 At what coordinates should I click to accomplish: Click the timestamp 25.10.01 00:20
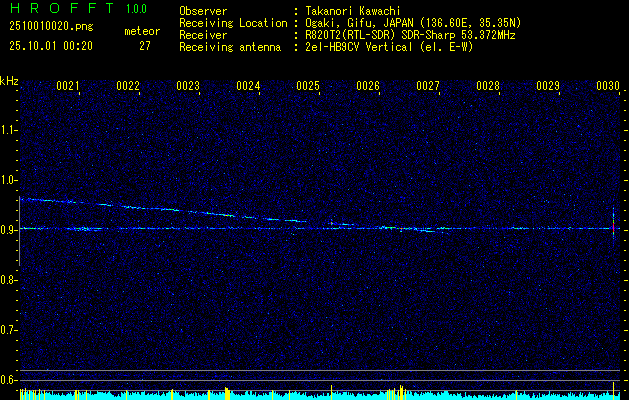(x=51, y=46)
